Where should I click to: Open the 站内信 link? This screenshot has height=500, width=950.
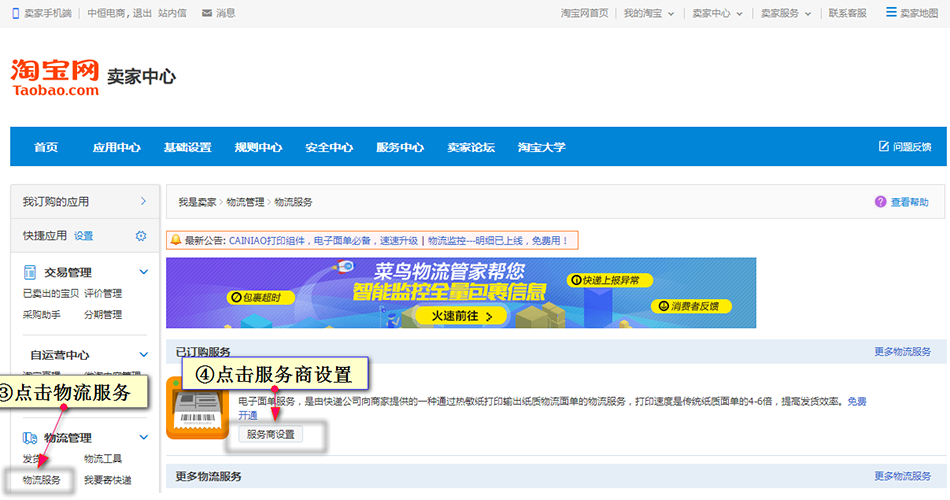click(172, 13)
